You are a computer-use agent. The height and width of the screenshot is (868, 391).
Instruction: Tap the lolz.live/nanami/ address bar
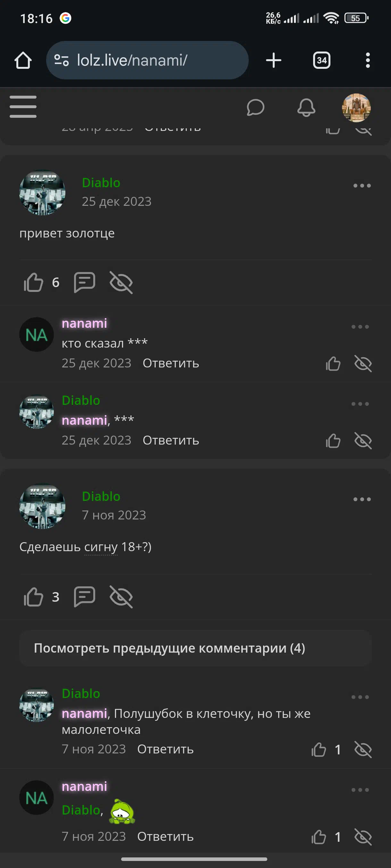point(147,60)
